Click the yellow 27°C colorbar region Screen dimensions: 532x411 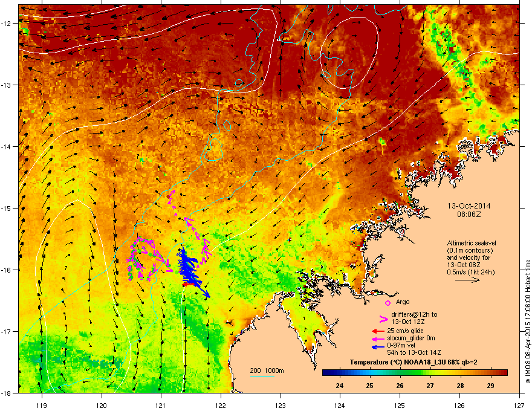[430, 373]
